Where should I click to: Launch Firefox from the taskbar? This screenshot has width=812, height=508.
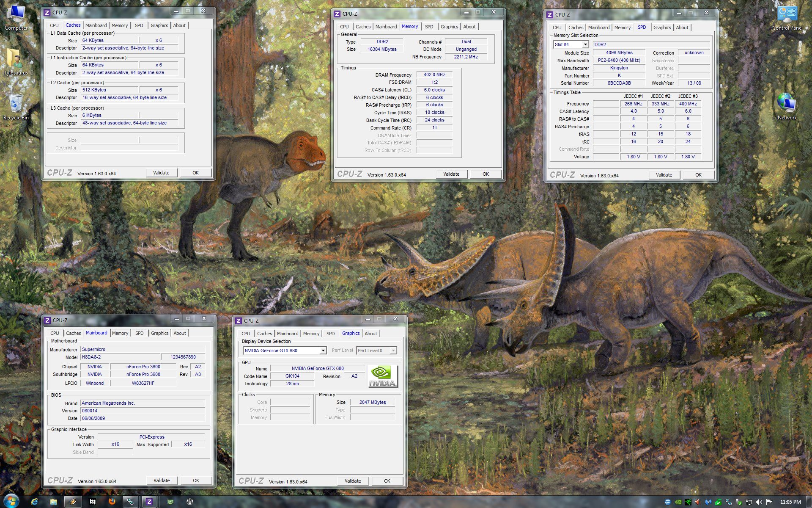point(112,502)
